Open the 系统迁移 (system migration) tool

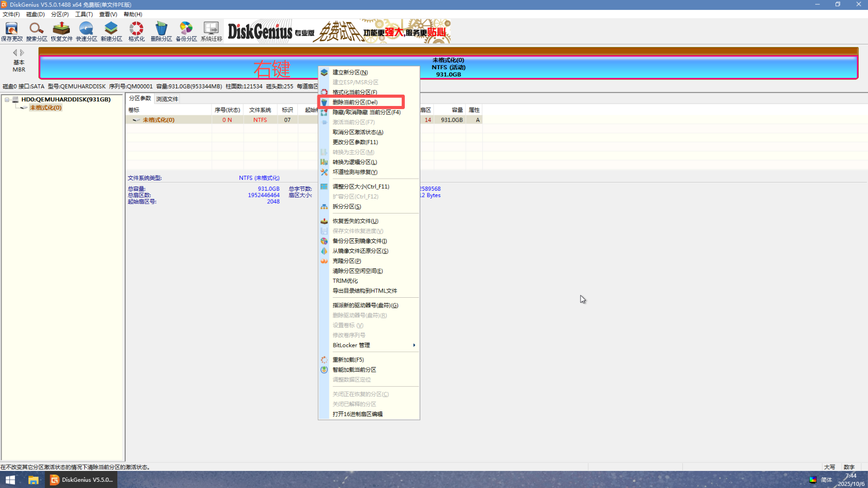coord(211,30)
